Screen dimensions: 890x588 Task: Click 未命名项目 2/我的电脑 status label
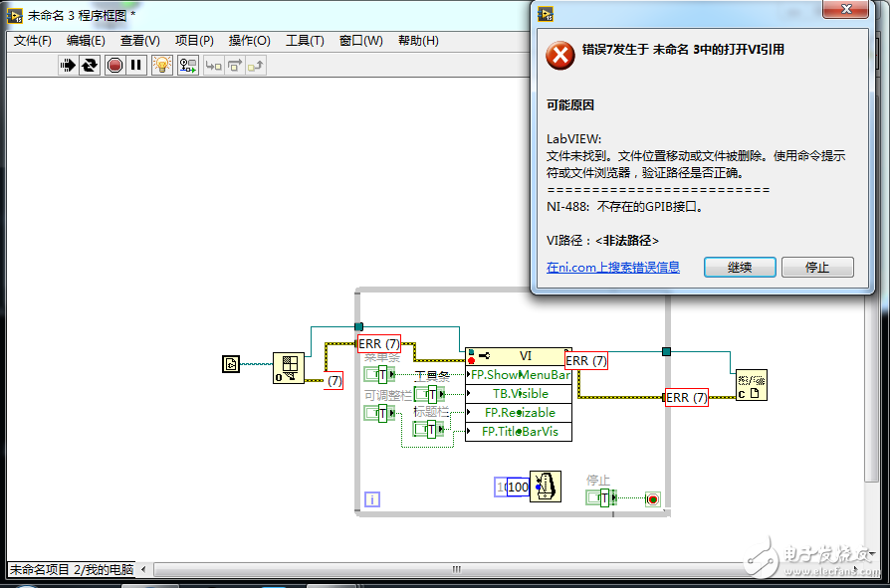(x=72, y=569)
